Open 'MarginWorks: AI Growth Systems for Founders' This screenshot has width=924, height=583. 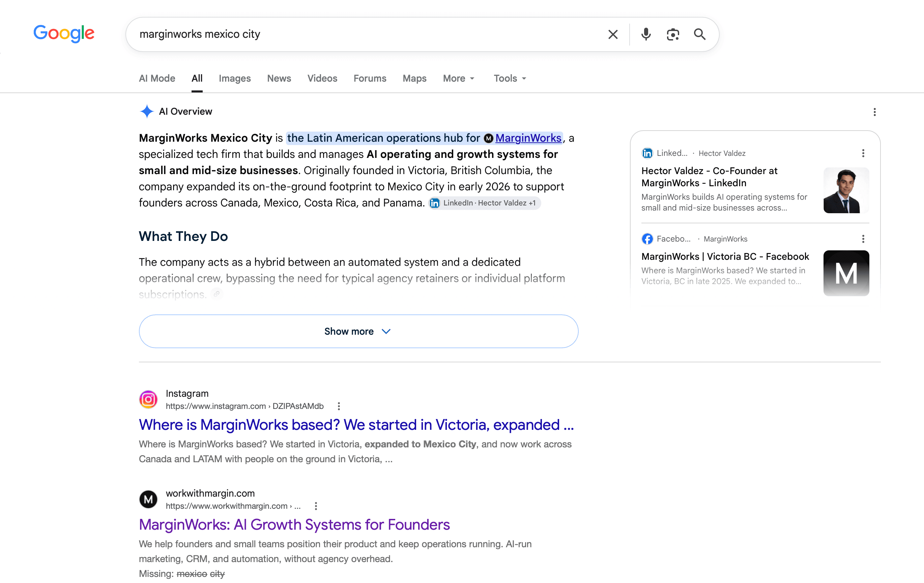coord(294,525)
